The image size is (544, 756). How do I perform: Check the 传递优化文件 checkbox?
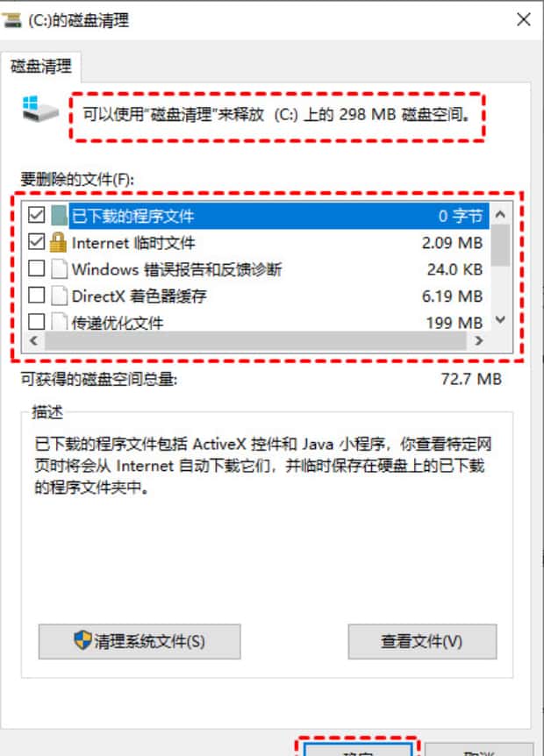click(37, 321)
